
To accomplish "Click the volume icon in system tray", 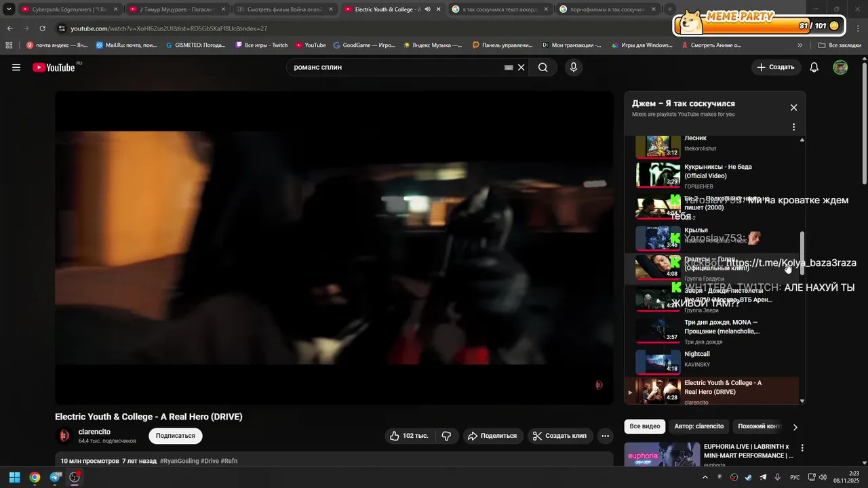I will coord(823,477).
